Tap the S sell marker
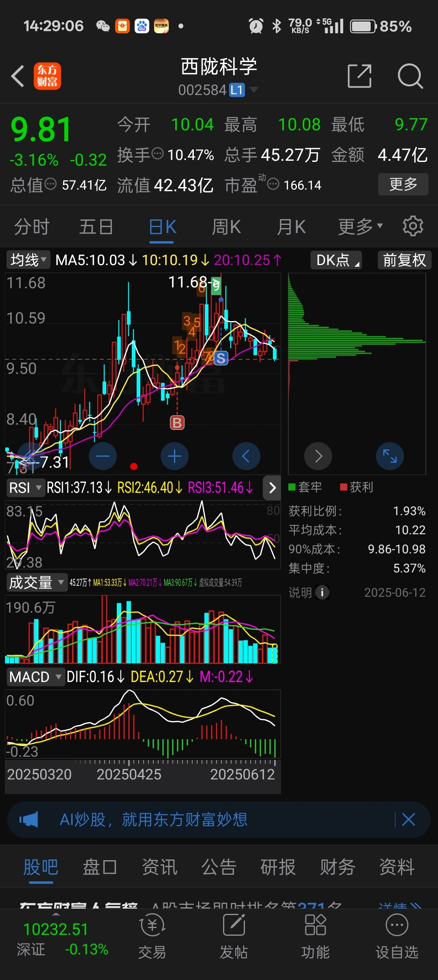The width and height of the screenshot is (438, 980). 221,358
